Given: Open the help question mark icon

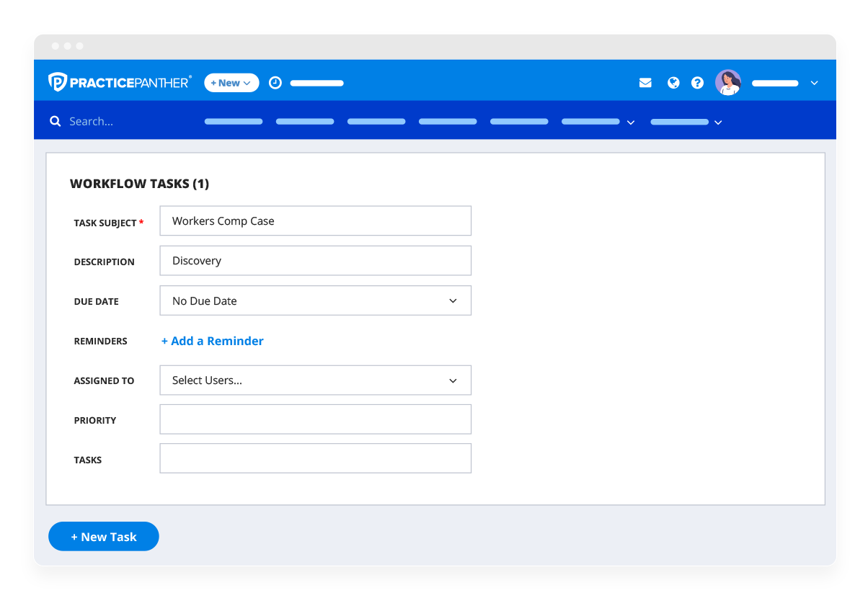Looking at the screenshot, I should [x=697, y=82].
